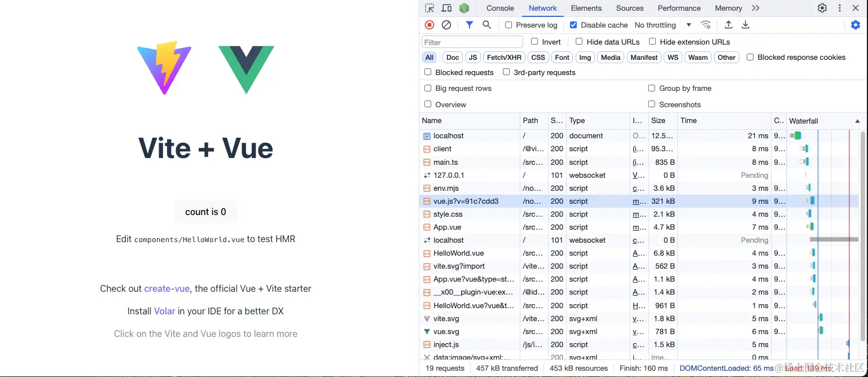Select the env.mjs request
Viewport: 868px width, 377px height.
click(639, 188)
